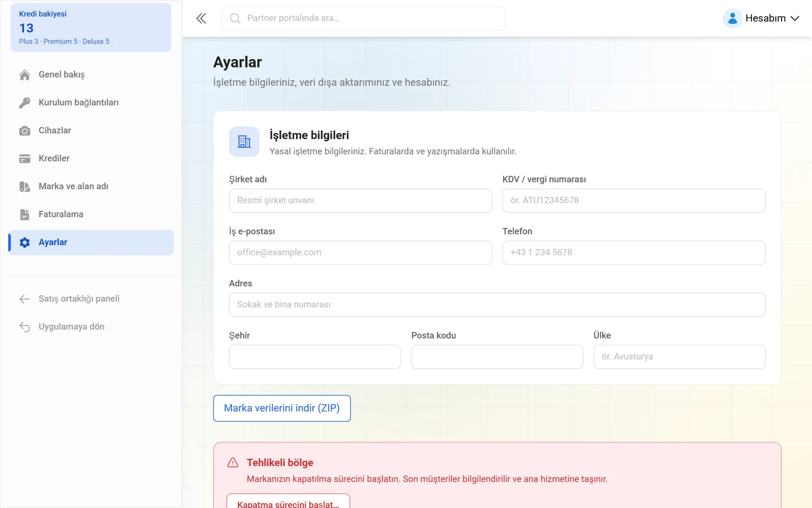Click the Kredi bakiyesi card

91,28
